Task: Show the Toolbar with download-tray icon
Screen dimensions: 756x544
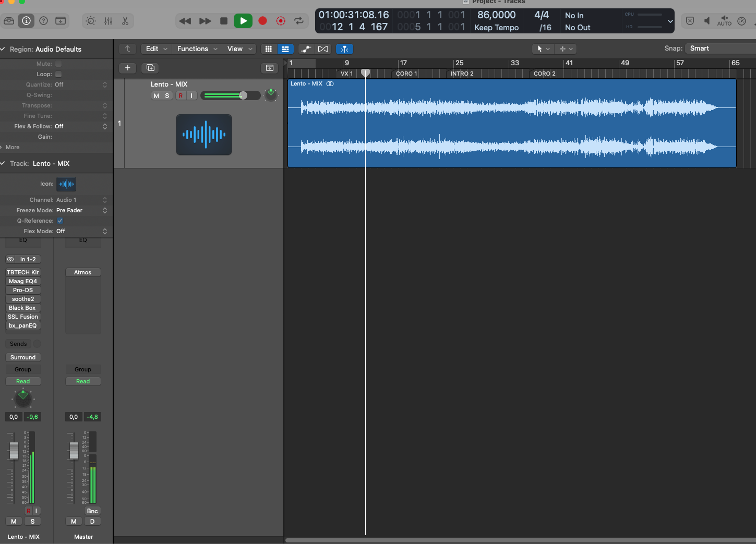Action: click(61, 21)
